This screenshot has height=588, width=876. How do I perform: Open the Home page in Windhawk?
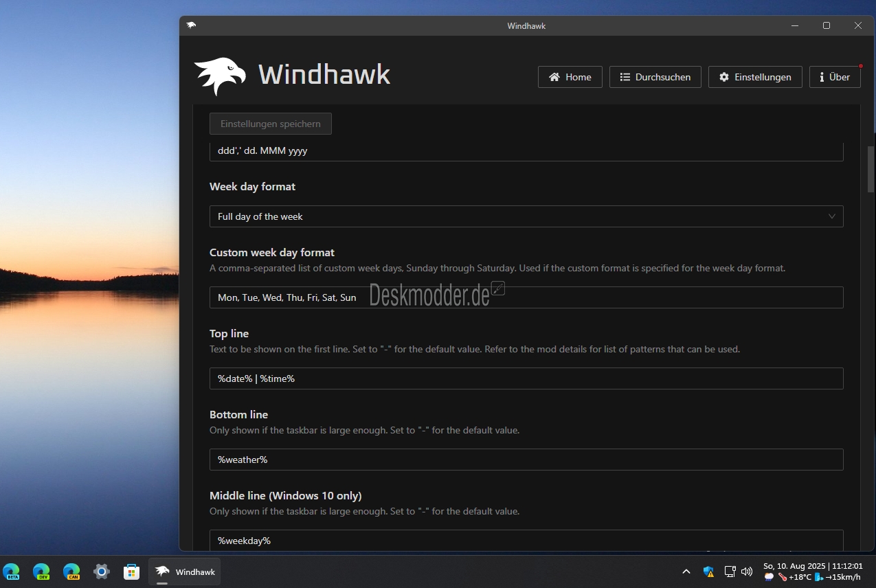(x=570, y=77)
